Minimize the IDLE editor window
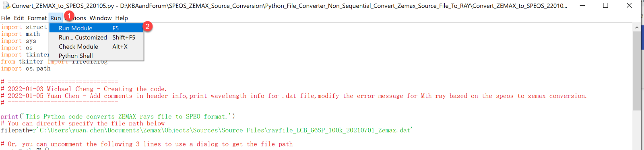Image resolution: width=644 pixels, height=150 pixels. click(583, 6)
